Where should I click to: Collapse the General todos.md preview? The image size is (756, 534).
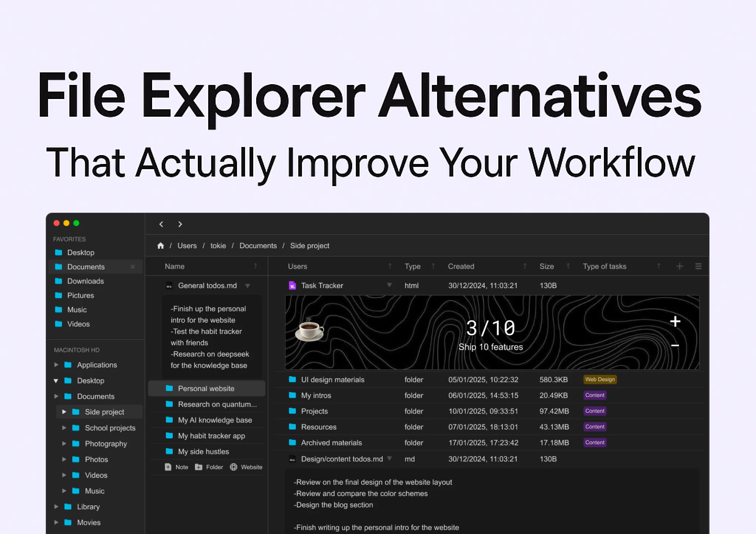pyautogui.click(x=248, y=286)
